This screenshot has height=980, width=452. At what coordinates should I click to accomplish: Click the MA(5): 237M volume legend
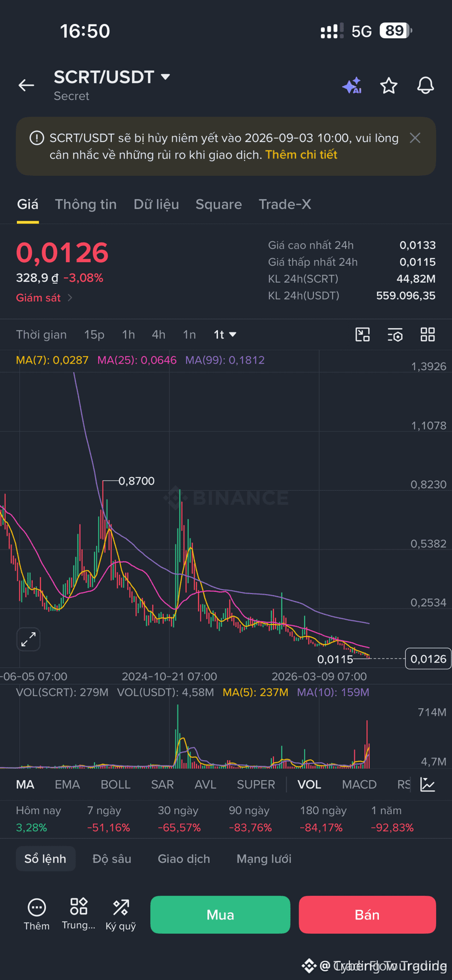[x=255, y=692]
